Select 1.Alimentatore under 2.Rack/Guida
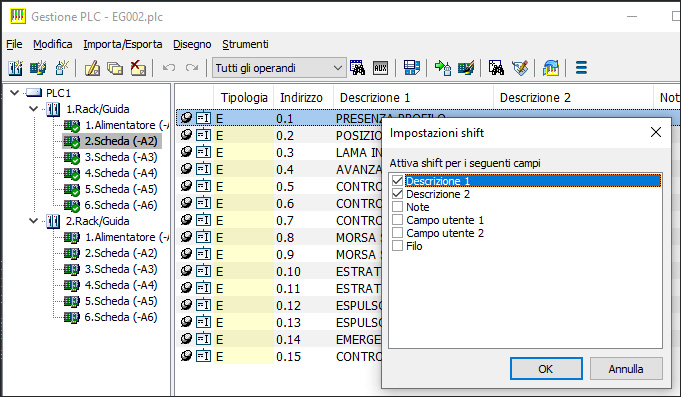 pos(126,237)
